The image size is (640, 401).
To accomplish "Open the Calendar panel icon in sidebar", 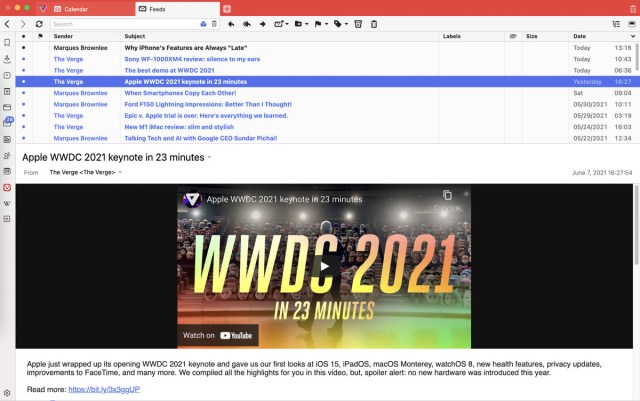I will pyautogui.click(x=7, y=172).
